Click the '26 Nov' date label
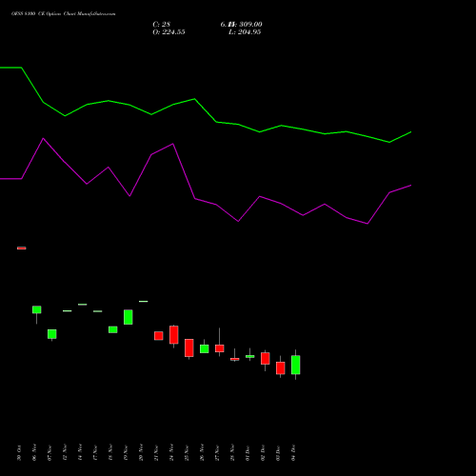Viewport: 476px width, 476px height. pyautogui.click(x=202, y=452)
